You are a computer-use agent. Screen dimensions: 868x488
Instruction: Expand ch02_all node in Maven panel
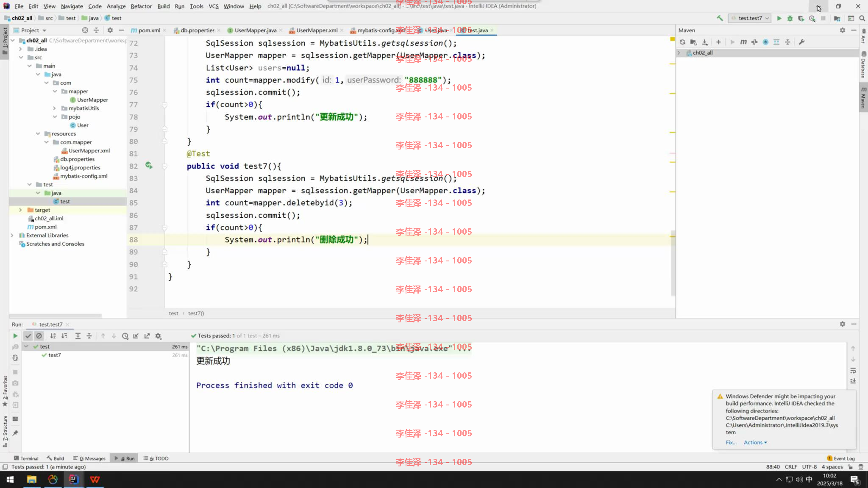pyautogui.click(x=679, y=53)
